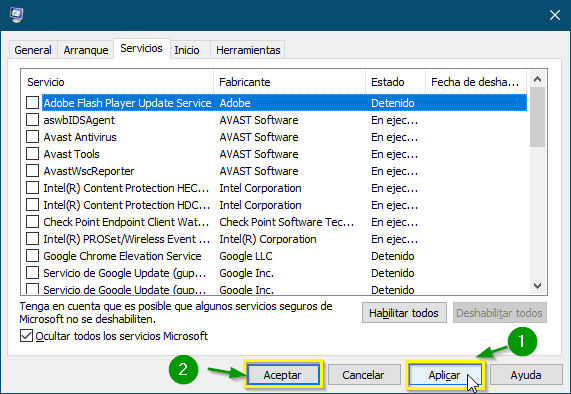Click Check Point Software Tec... manufacturer cell

(287, 222)
